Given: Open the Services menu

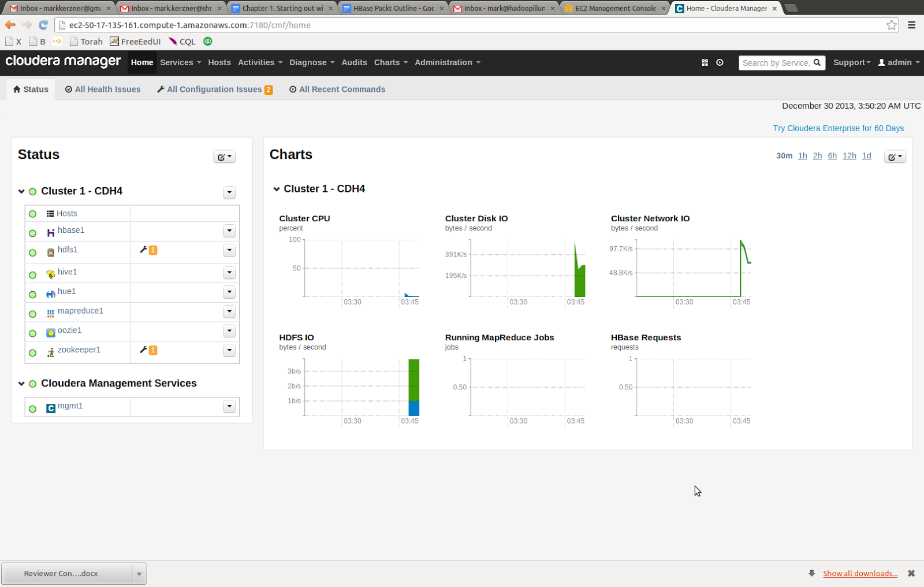Looking at the screenshot, I should [x=181, y=62].
